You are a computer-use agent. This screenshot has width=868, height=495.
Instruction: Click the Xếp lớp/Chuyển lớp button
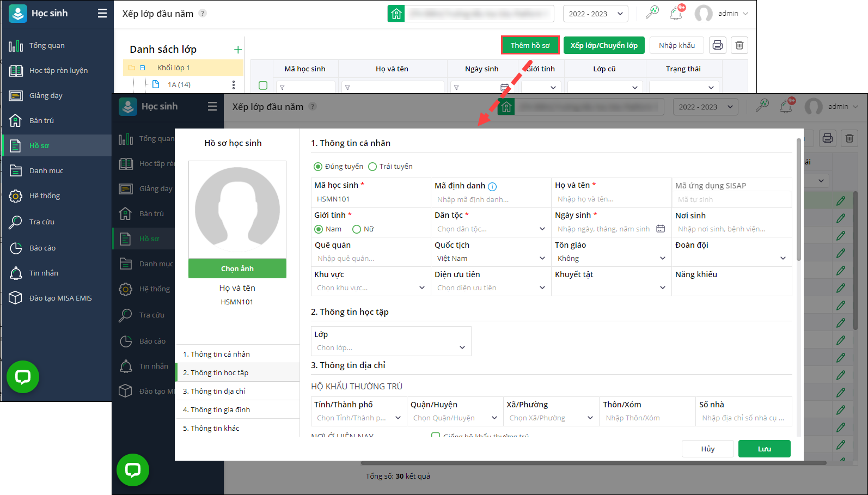[x=604, y=45]
